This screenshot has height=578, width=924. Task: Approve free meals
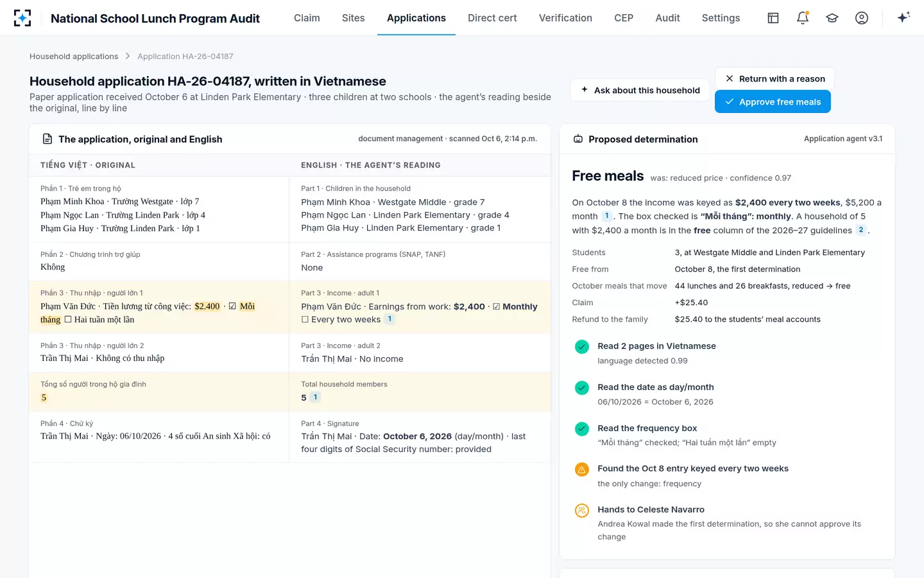[x=773, y=101]
